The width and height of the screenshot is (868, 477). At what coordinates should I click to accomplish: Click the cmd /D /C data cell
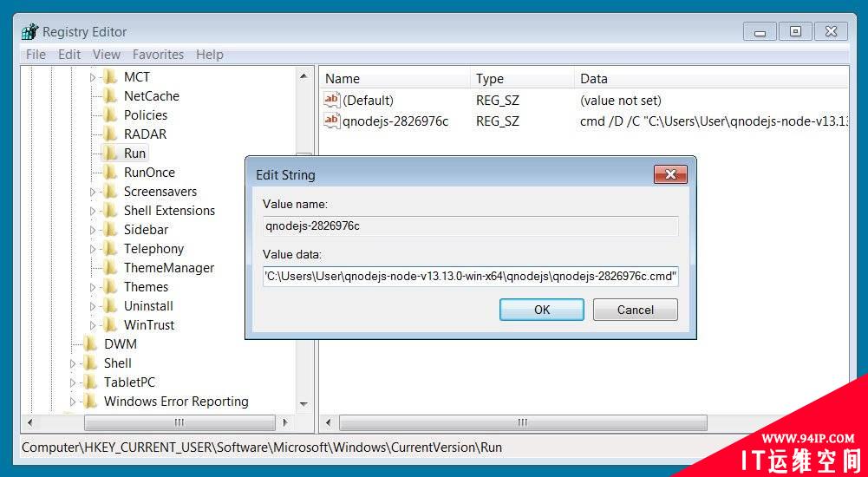[714, 121]
